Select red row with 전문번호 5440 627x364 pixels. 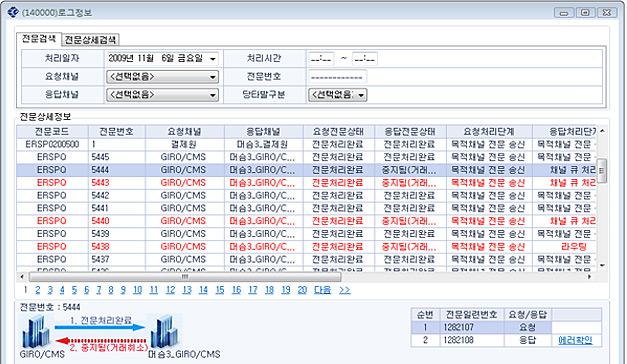[x=306, y=221]
